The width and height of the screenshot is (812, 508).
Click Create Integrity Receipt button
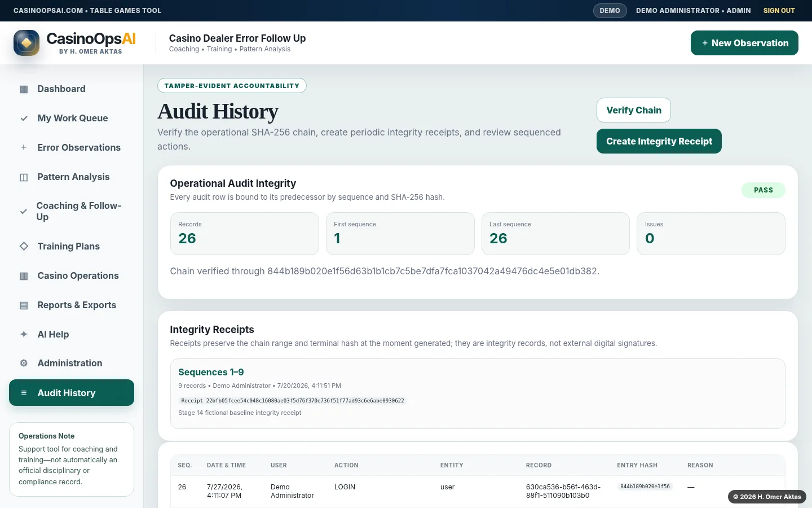pyautogui.click(x=659, y=141)
